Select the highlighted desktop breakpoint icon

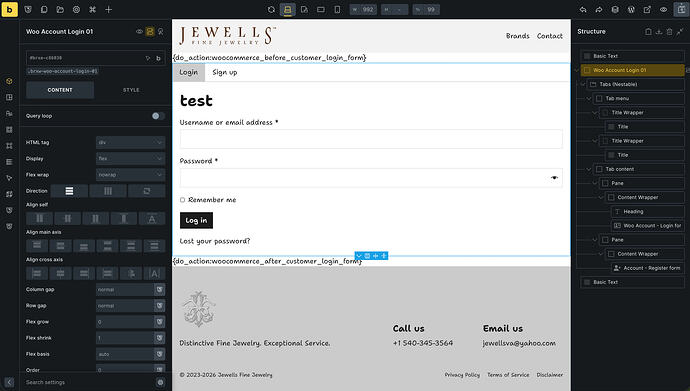[287, 9]
